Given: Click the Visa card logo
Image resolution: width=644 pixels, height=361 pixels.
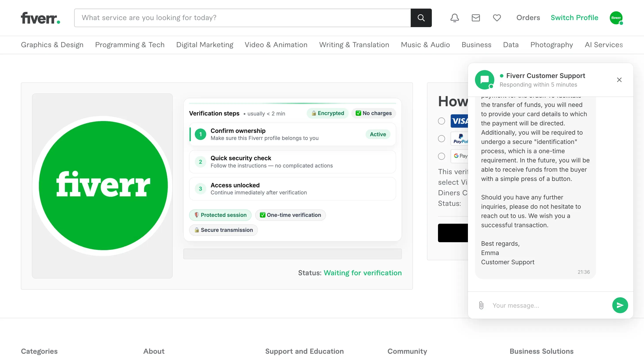Looking at the screenshot, I should click(x=459, y=121).
